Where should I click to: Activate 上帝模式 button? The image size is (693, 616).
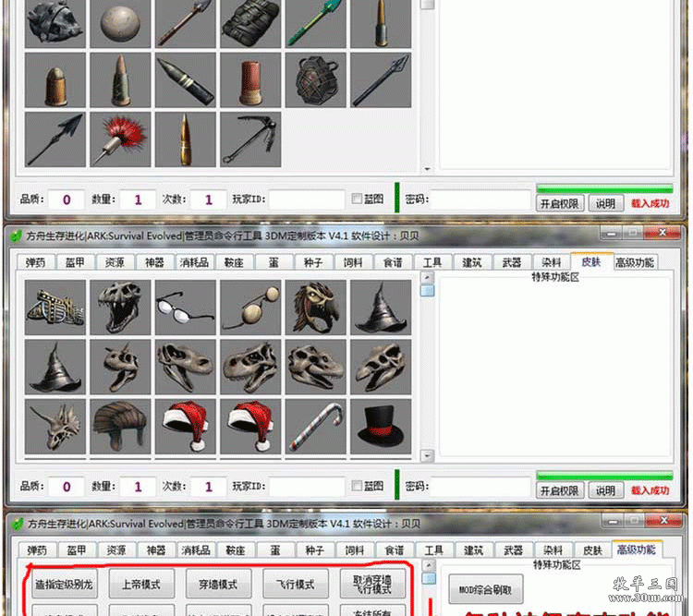click(141, 585)
